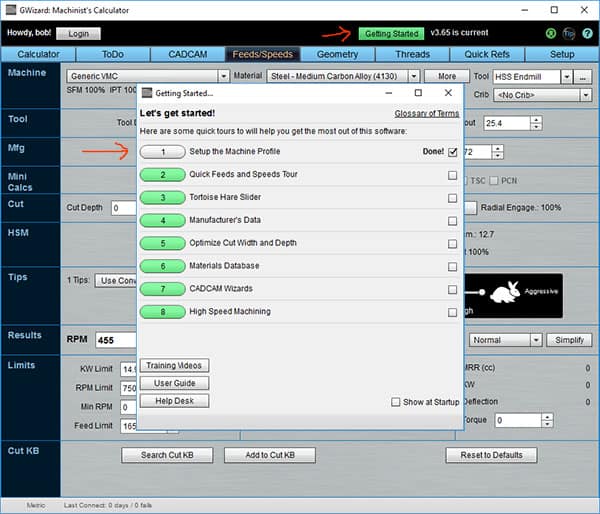Click the Min RPM input field
Viewport: 600px width, 514px height.
(x=129, y=407)
